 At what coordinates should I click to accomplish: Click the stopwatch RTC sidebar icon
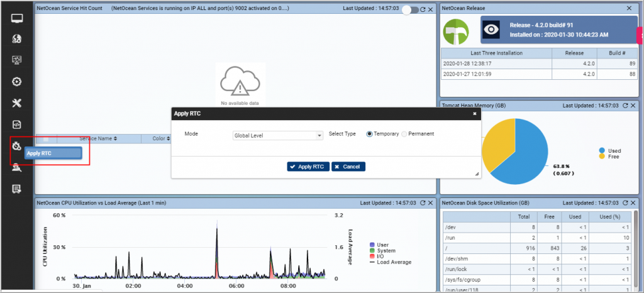tap(17, 146)
